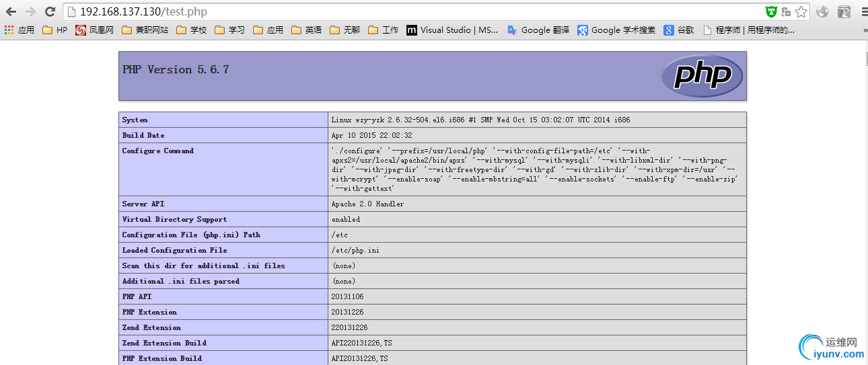
Task: Click the PHP API label
Action: tap(137, 296)
